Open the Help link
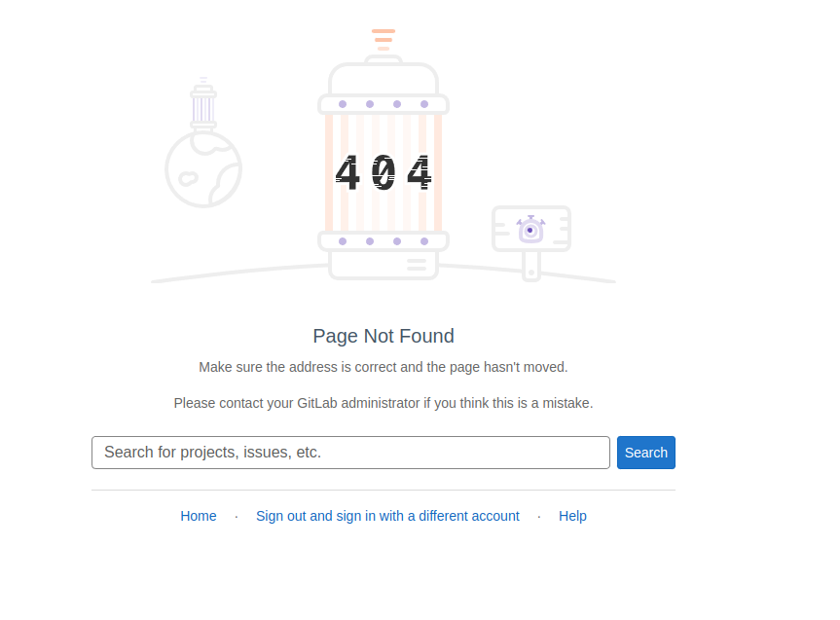This screenshot has width=840, height=620. pos(572,516)
